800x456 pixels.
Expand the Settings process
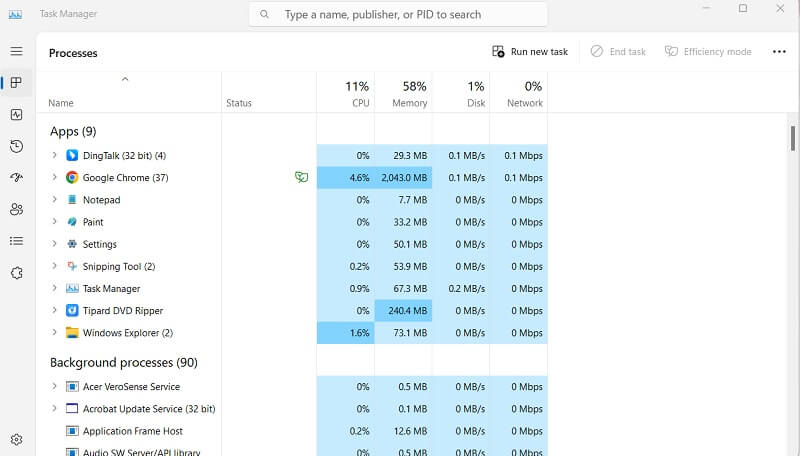54,244
